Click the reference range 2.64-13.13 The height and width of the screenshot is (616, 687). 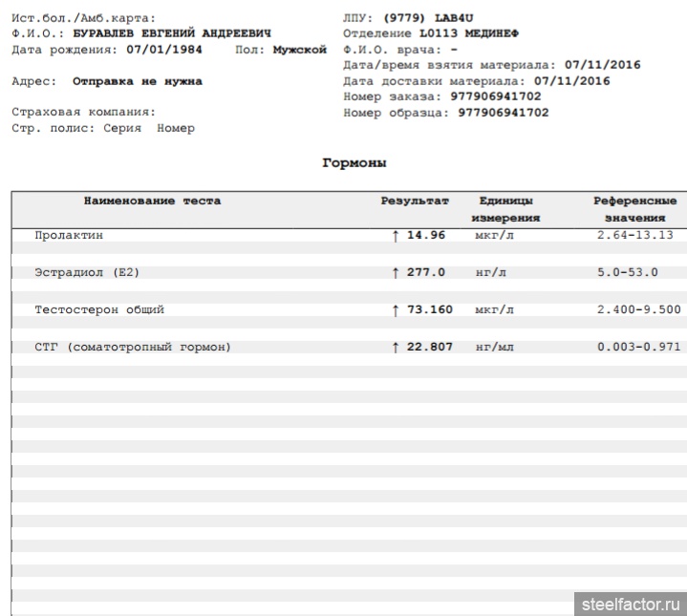pyautogui.click(x=635, y=235)
